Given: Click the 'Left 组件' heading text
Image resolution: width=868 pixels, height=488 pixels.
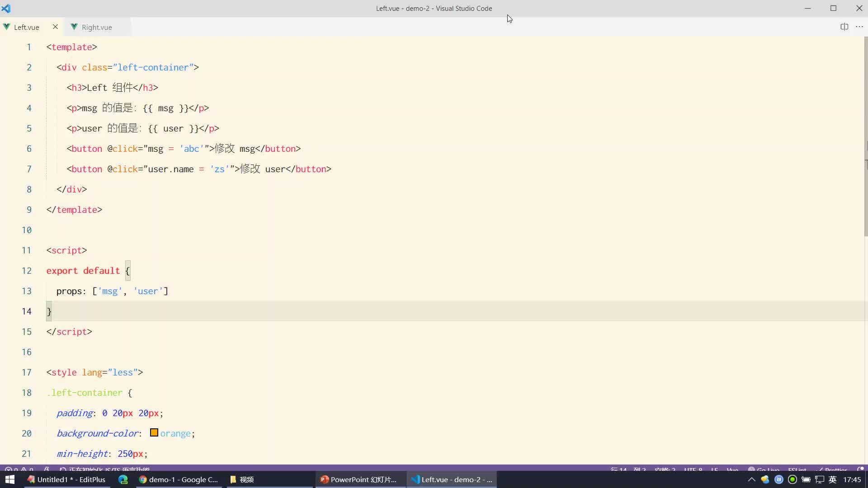Looking at the screenshot, I should coord(109,88).
